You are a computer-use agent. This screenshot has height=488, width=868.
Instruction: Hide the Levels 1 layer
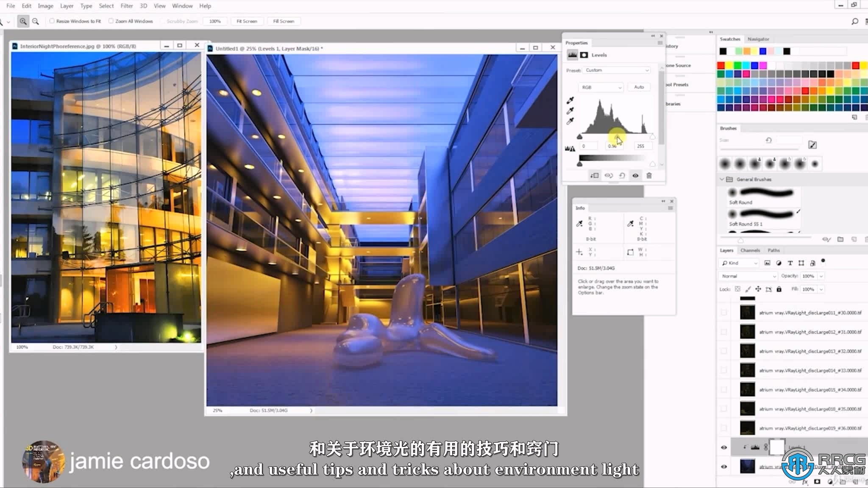724,447
